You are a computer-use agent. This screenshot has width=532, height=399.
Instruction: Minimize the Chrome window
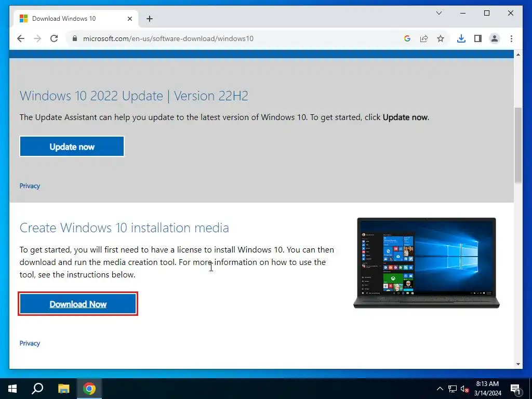pos(463,13)
